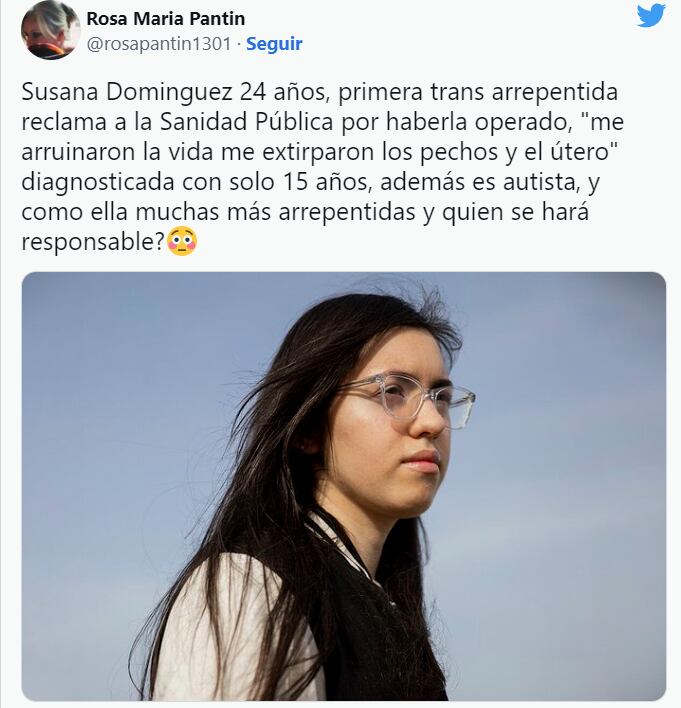This screenshot has width=681, height=708.
Task: Select the tweet line starting "Susana Dominguez 24 años"
Action: 319,92
